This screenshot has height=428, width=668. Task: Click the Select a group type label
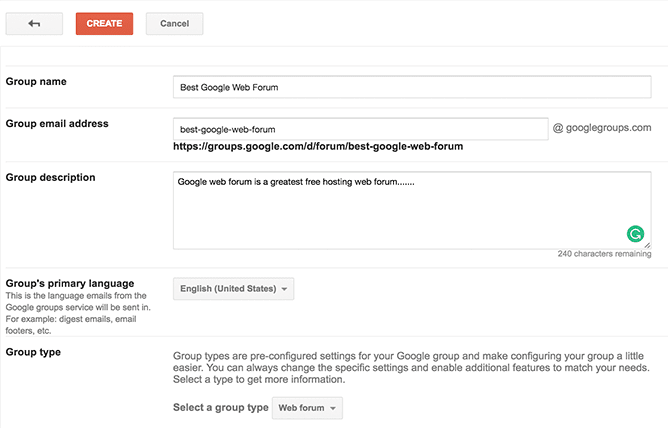[220, 408]
